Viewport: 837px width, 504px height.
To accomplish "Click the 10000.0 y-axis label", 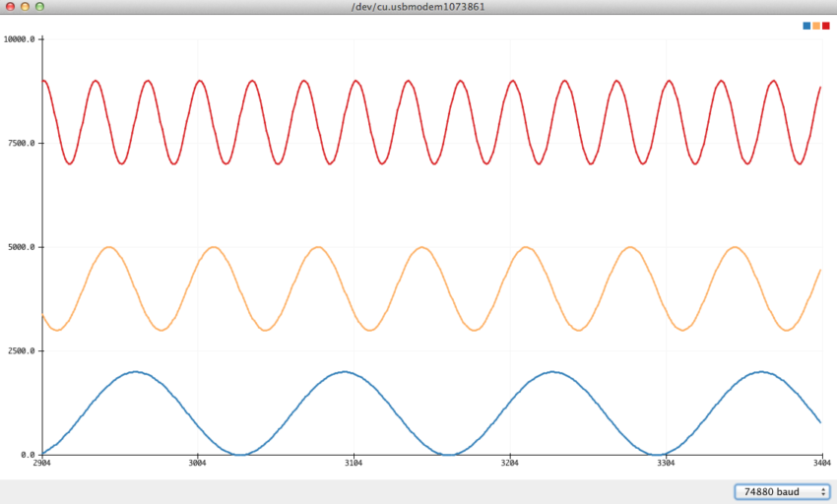I will tap(20, 39).
